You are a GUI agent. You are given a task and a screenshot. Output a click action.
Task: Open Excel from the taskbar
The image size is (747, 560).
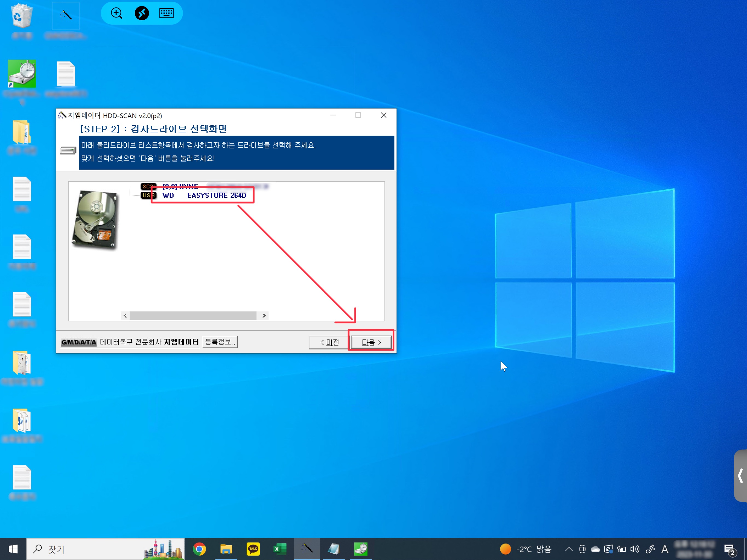(x=280, y=549)
